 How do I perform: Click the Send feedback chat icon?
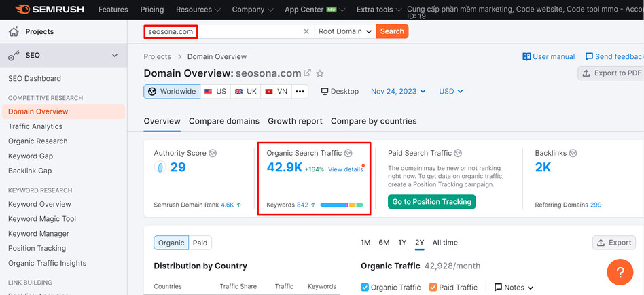589,56
